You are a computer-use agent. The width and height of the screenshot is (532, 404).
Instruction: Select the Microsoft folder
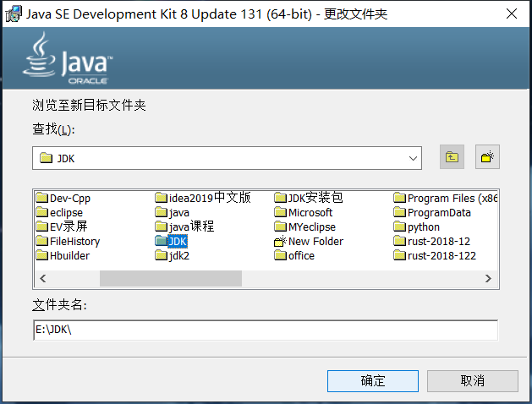pyautogui.click(x=304, y=213)
